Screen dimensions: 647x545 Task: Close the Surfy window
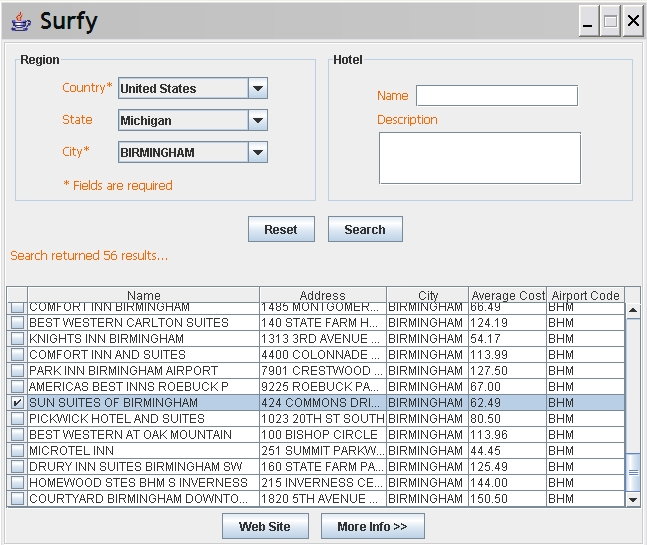coord(633,21)
